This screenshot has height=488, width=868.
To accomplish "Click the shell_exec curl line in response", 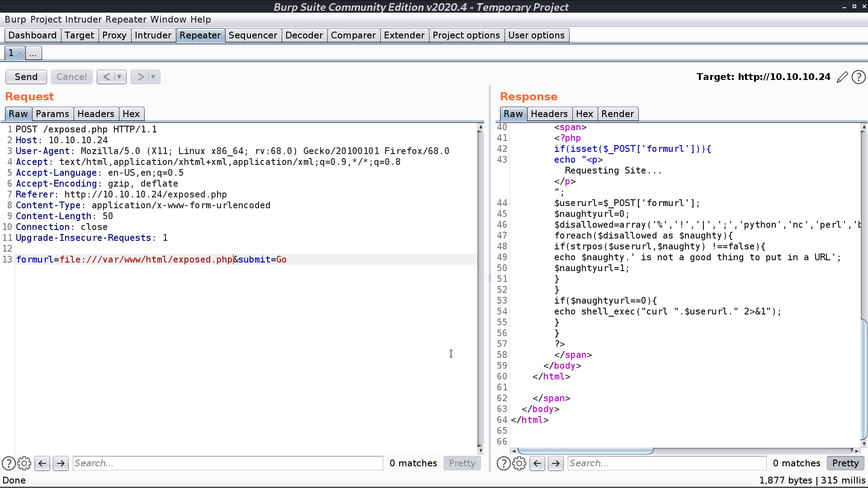I will tap(668, 311).
